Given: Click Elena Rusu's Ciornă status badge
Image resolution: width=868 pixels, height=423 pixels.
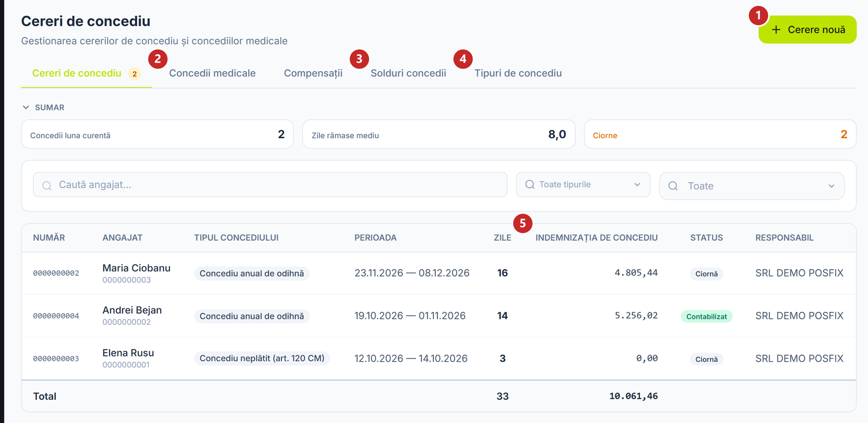Looking at the screenshot, I should pos(707,359).
